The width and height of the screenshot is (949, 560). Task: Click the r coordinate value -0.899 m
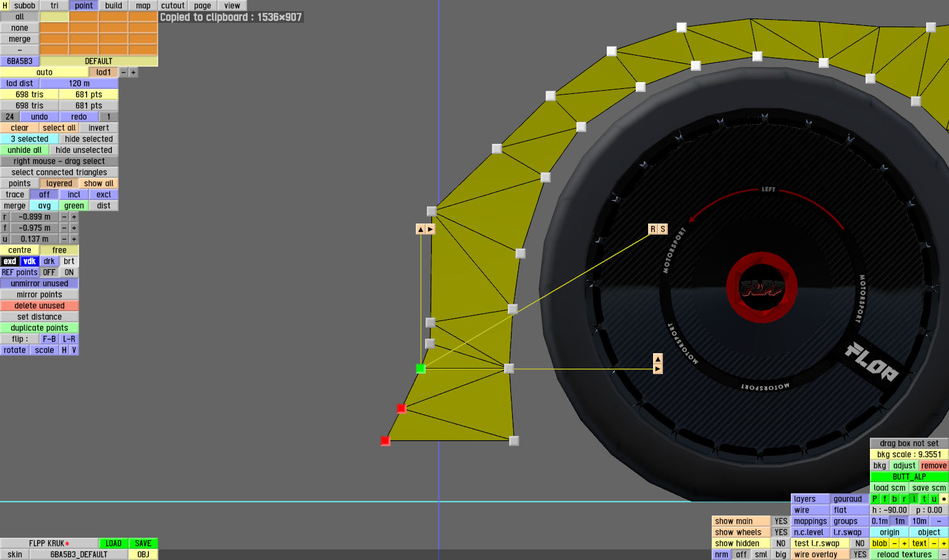[x=35, y=217]
